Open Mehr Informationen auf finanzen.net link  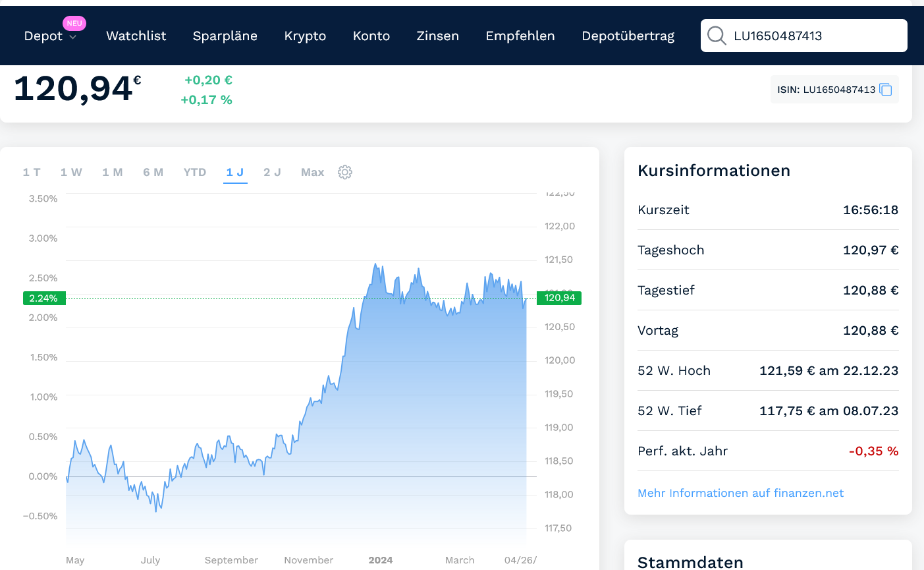740,493
